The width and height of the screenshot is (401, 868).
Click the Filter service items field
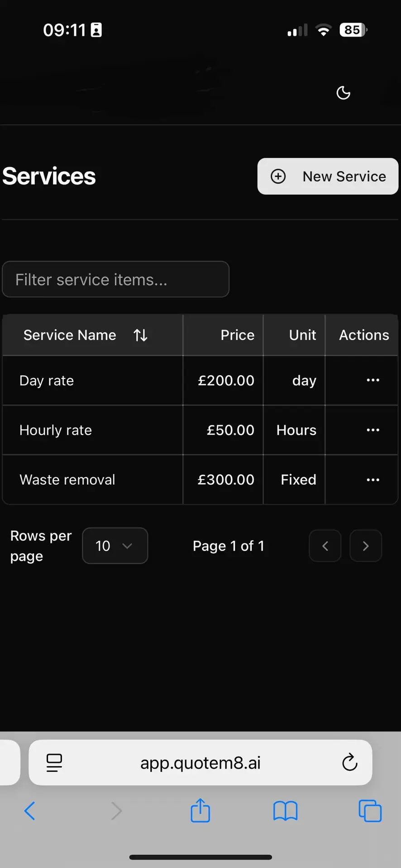115,279
